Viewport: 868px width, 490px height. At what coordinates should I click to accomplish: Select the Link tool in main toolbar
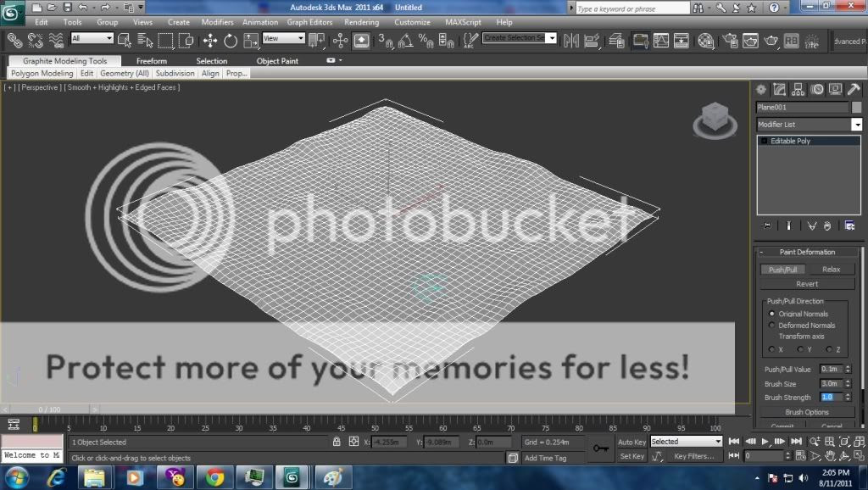click(15, 41)
